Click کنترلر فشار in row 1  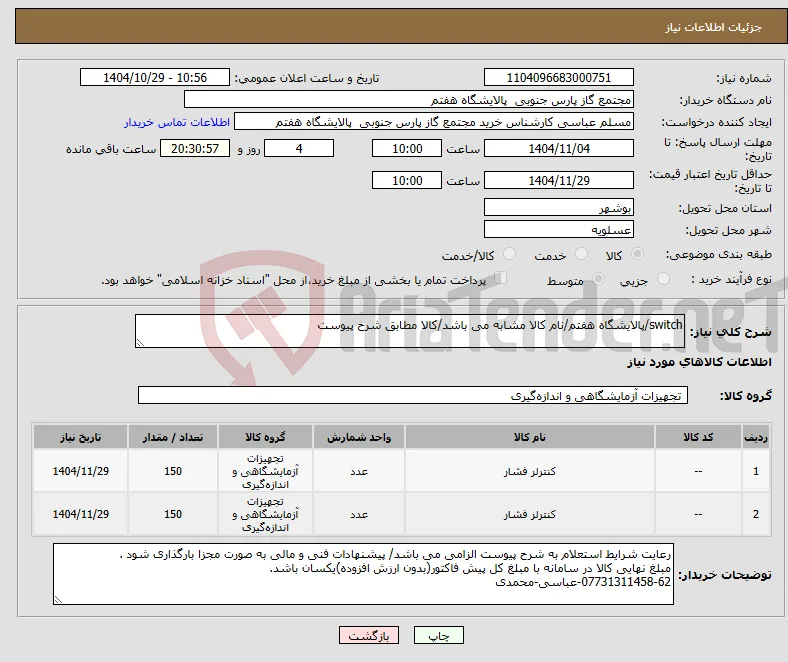(x=530, y=471)
